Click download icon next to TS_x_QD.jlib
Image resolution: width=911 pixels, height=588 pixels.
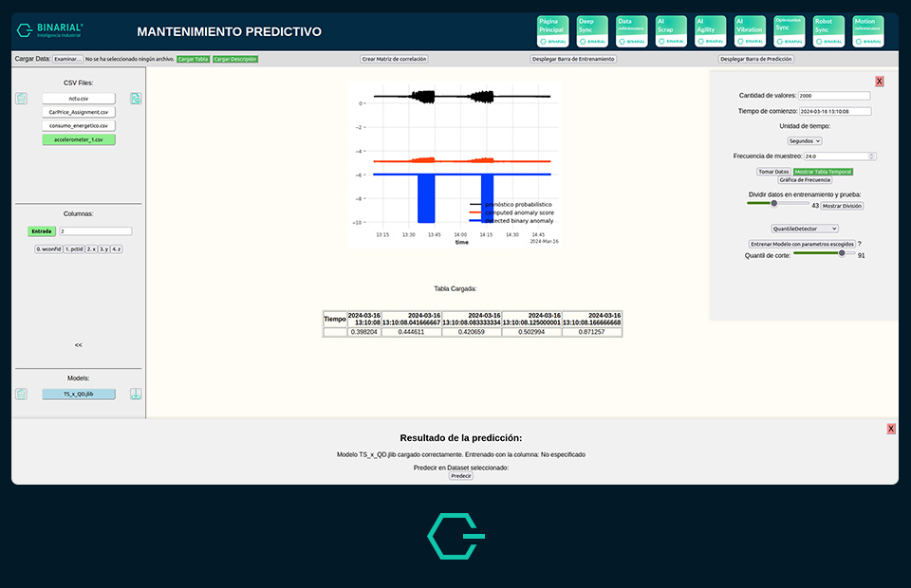[136, 394]
